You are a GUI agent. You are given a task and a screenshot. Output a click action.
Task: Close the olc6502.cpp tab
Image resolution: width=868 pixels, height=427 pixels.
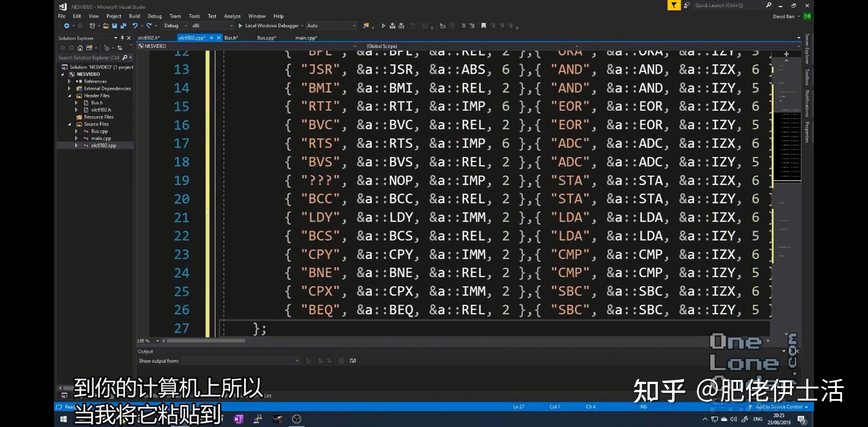click(218, 38)
